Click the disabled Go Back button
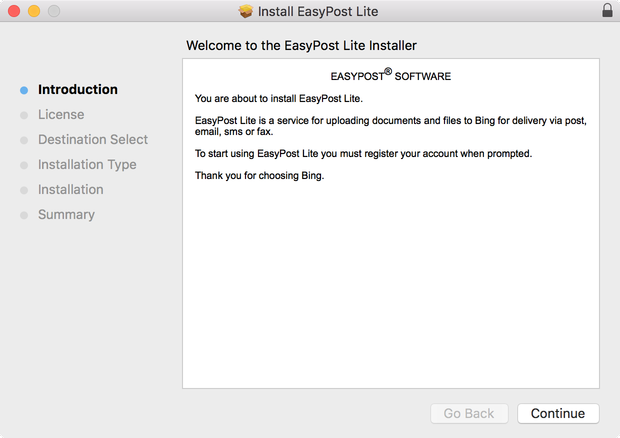620x438 pixels. [x=469, y=413]
